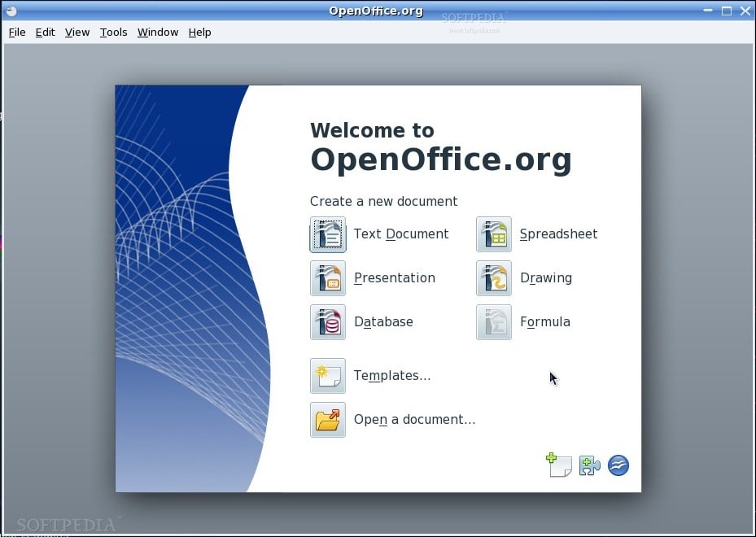Click the Open a document label
This screenshot has height=537, width=756.
click(x=414, y=420)
